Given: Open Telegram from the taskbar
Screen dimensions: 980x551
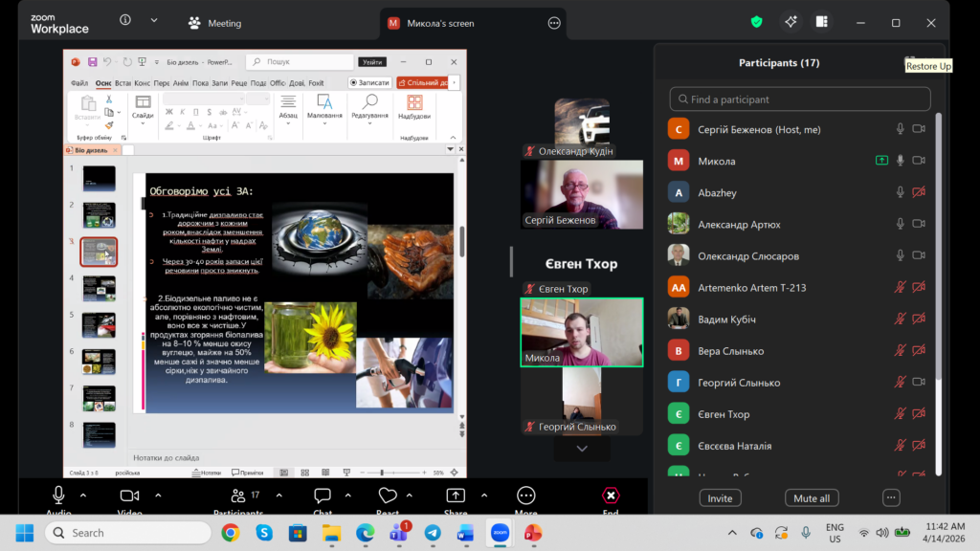Looking at the screenshot, I should pyautogui.click(x=432, y=532).
